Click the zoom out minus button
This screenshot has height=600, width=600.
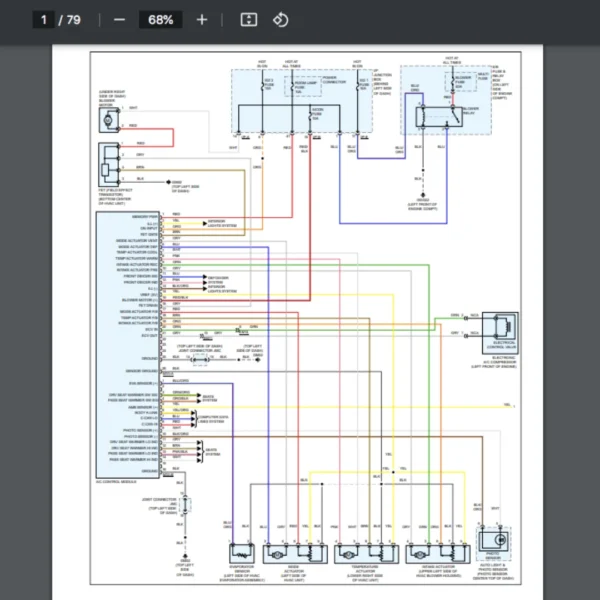[x=119, y=20]
